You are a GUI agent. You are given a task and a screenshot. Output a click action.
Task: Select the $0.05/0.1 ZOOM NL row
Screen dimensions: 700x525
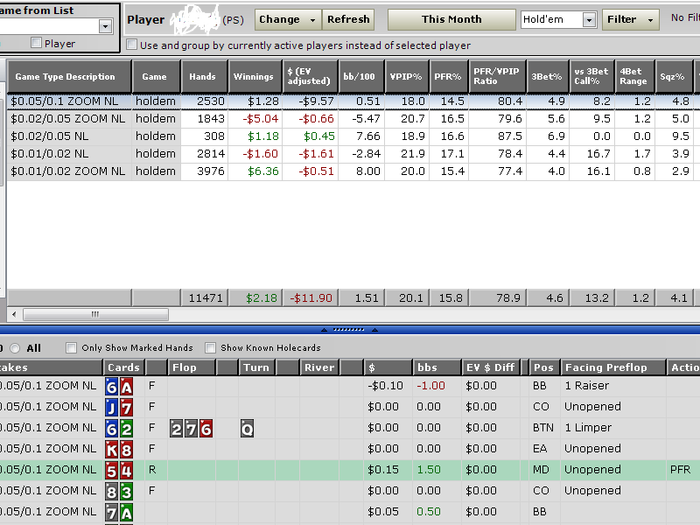[353, 101]
